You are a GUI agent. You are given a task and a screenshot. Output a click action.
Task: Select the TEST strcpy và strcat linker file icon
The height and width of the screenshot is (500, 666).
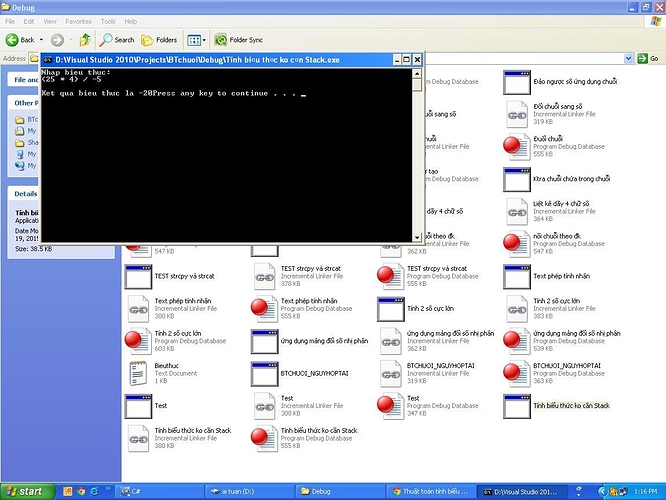[x=265, y=277]
